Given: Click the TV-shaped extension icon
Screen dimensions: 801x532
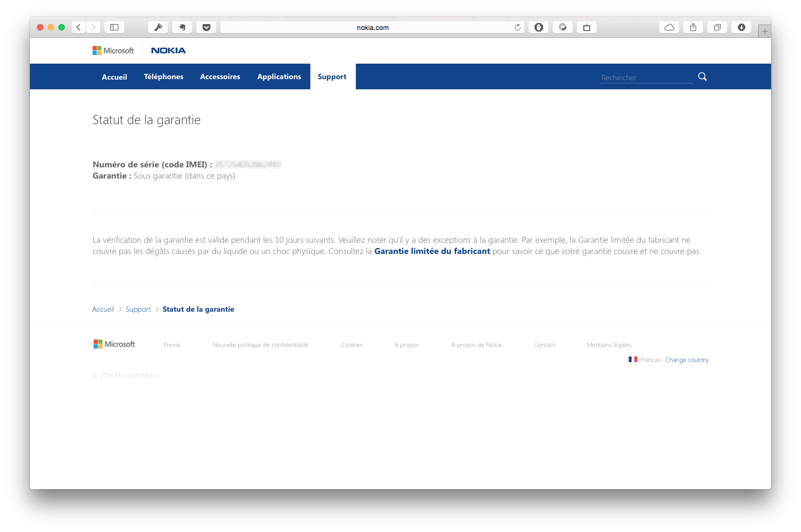Looking at the screenshot, I should pos(586,27).
